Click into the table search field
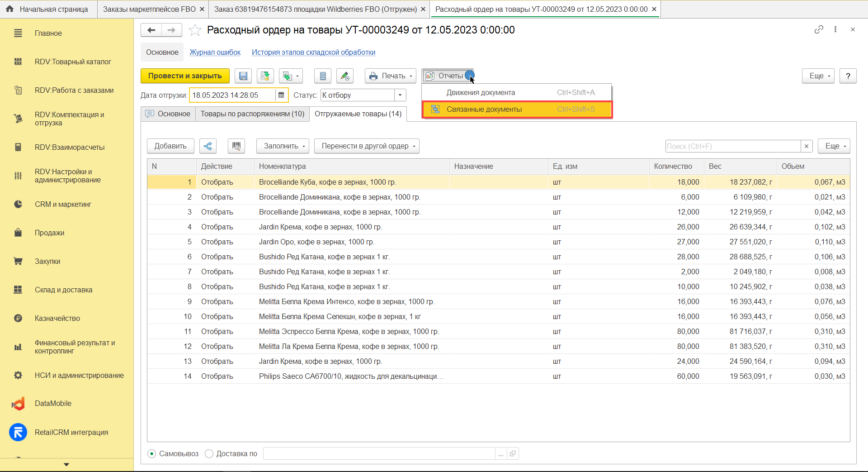868x472 pixels. click(x=732, y=146)
